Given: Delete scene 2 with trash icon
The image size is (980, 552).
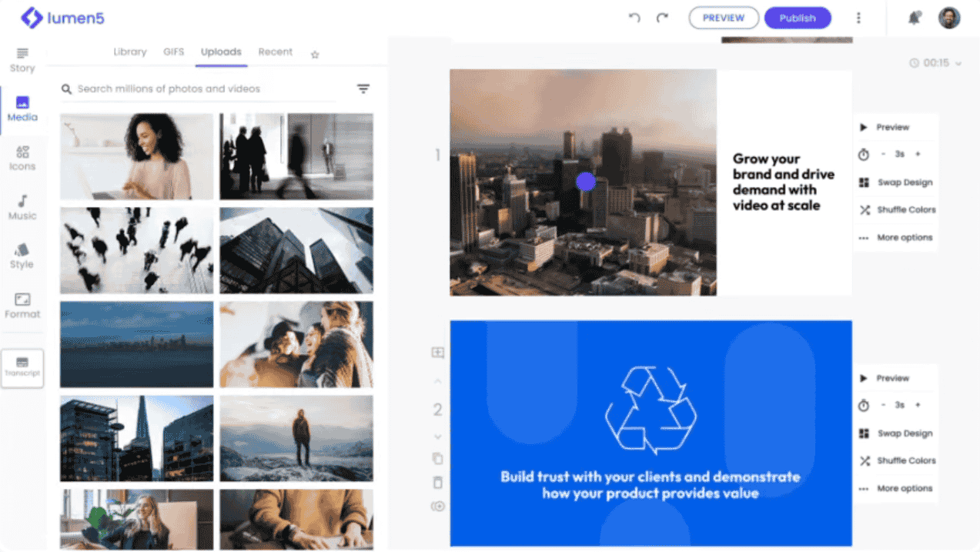Looking at the screenshot, I should tap(438, 482).
